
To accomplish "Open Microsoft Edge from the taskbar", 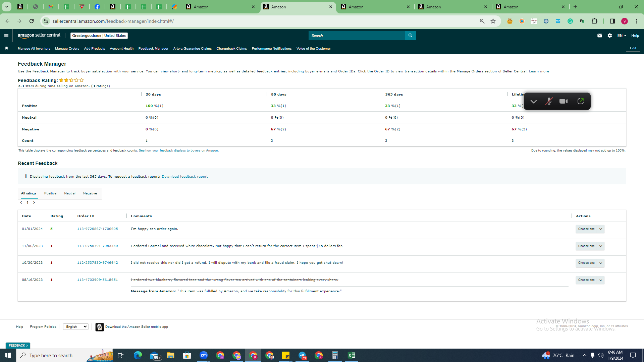I will pyautogui.click(x=138, y=355).
